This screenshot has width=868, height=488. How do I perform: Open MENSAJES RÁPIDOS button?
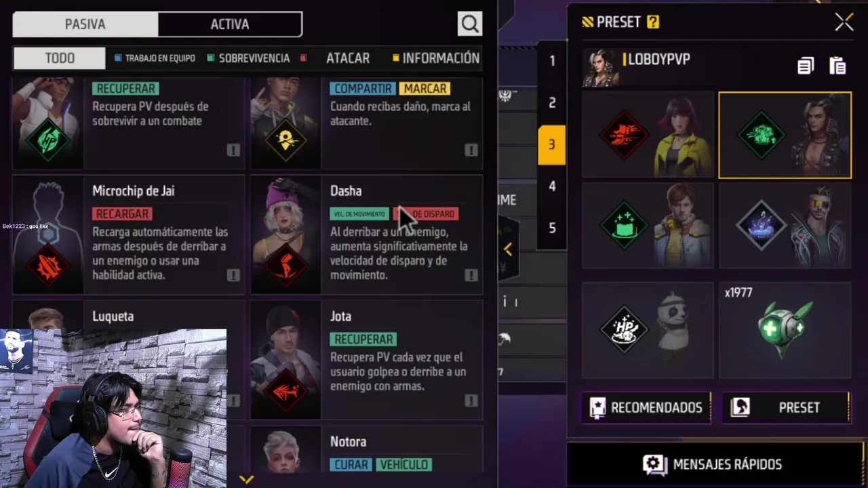pos(715,464)
